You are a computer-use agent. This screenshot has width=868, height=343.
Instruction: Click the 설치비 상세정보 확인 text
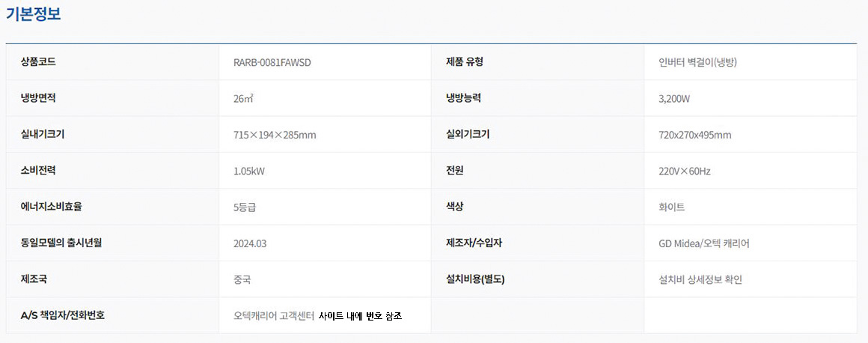point(695,280)
